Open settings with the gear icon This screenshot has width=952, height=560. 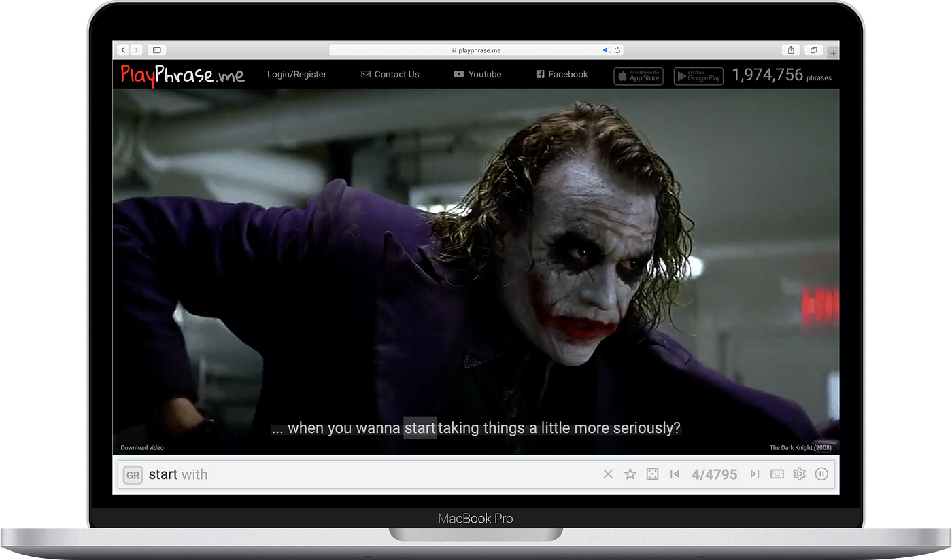(x=800, y=474)
